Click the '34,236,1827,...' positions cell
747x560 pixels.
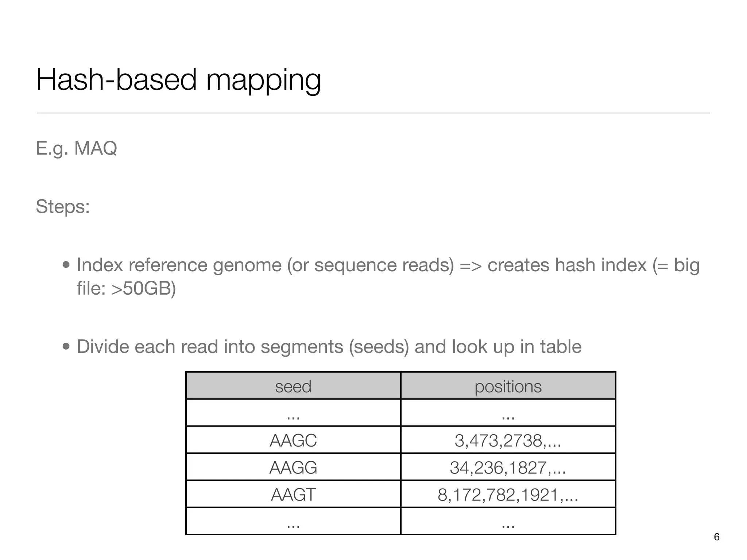pos(508,467)
